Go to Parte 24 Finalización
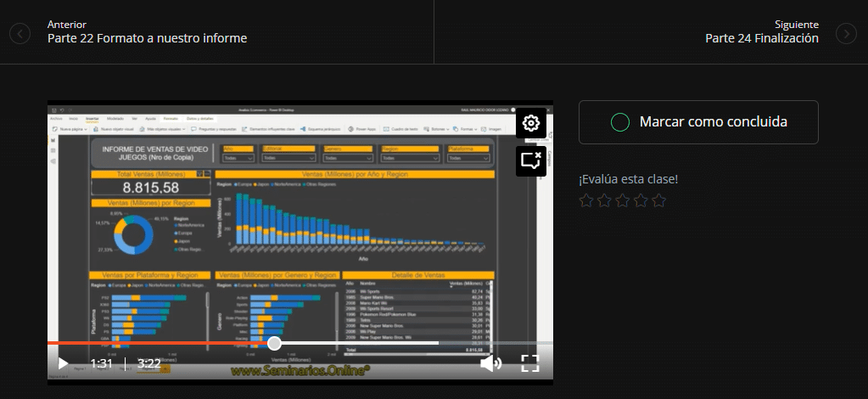This screenshot has width=868, height=399. tap(761, 38)
